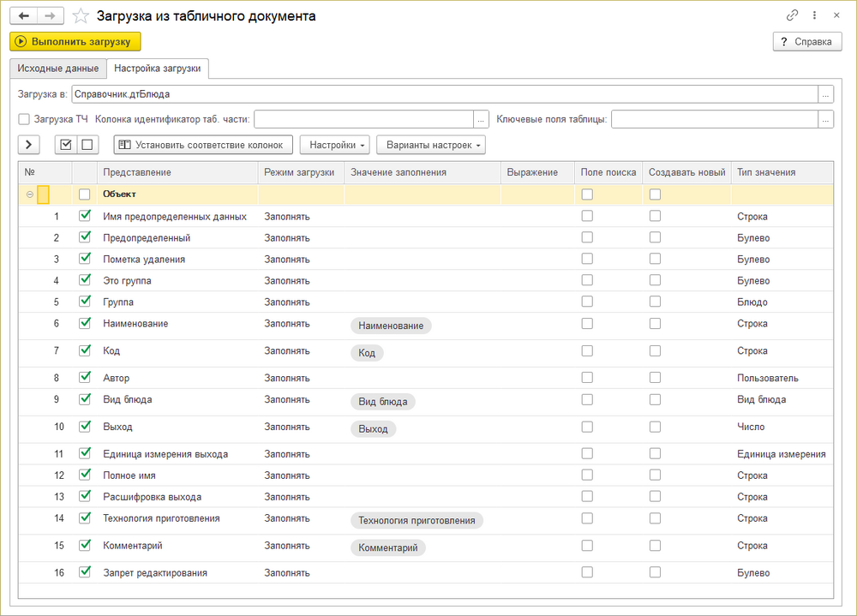Add form to favorites with star icon
The image size is (857, 616).
pos(81,15)
